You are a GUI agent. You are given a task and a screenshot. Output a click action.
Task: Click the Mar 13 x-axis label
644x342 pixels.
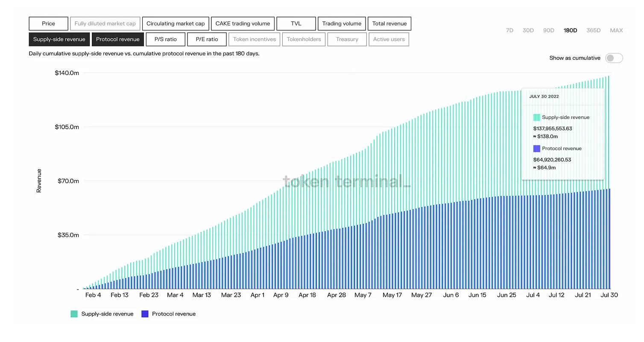pyautogui.click(x=202, y=295)
